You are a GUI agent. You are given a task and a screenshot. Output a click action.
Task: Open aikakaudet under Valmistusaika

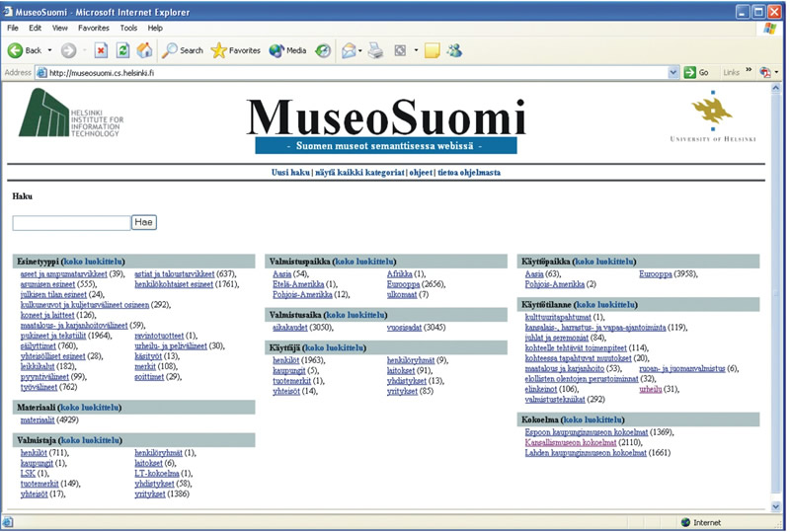[x=290, y=328]
